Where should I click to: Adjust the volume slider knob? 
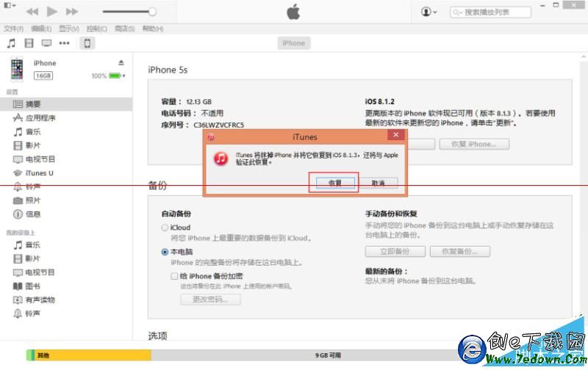(152, 12)
